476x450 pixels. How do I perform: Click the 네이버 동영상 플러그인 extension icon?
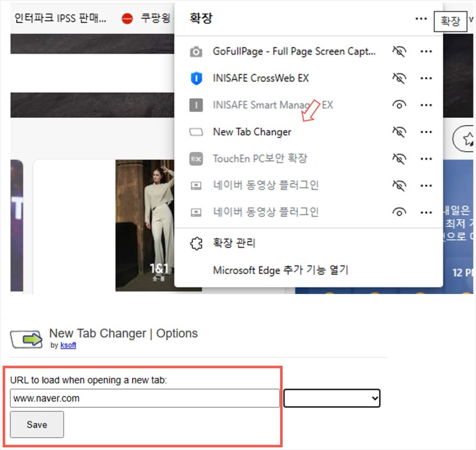(198, 185)
